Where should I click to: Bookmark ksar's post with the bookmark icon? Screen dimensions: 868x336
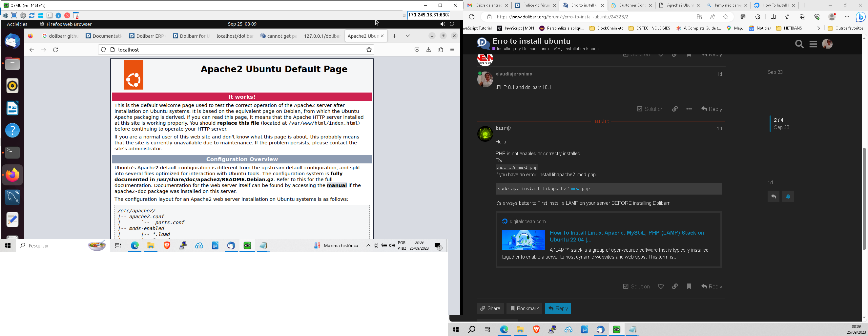pyautogui.click(x=689, y=286)
